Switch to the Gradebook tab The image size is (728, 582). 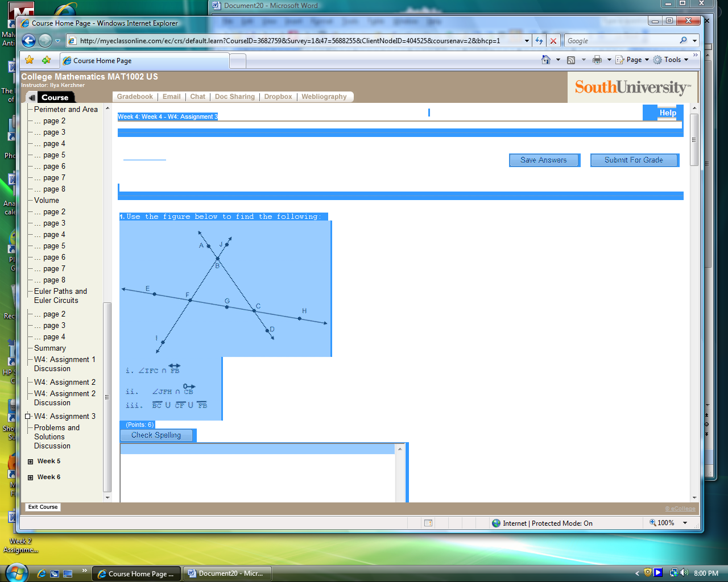135,97
